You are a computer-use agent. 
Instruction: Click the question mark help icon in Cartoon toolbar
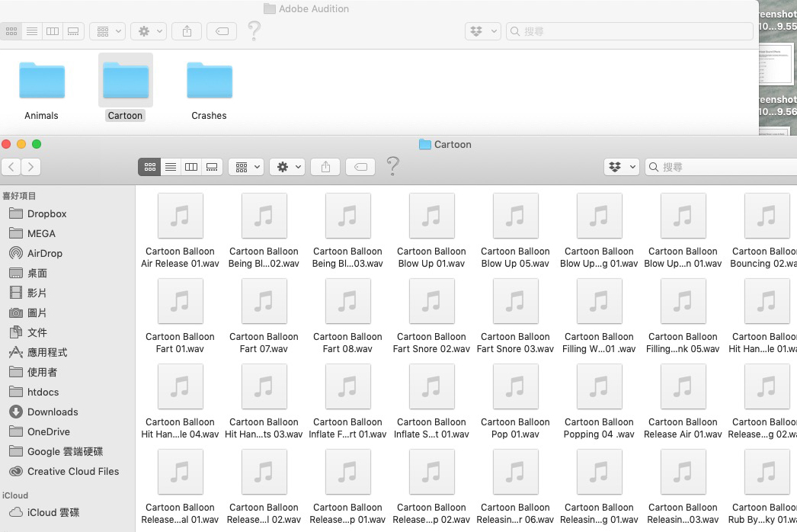[x=393, y=166]
